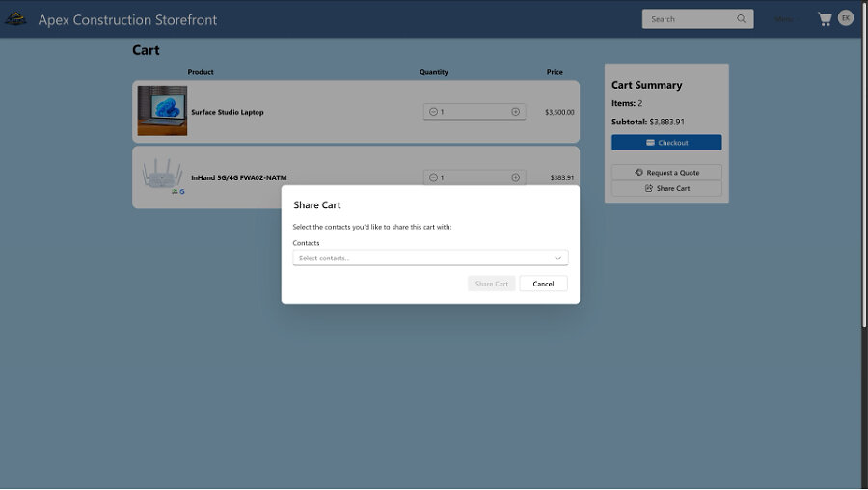Click share icon beside Share Cart
The width and height of the screenshot is (868, 490).
(x=649, y=188)
